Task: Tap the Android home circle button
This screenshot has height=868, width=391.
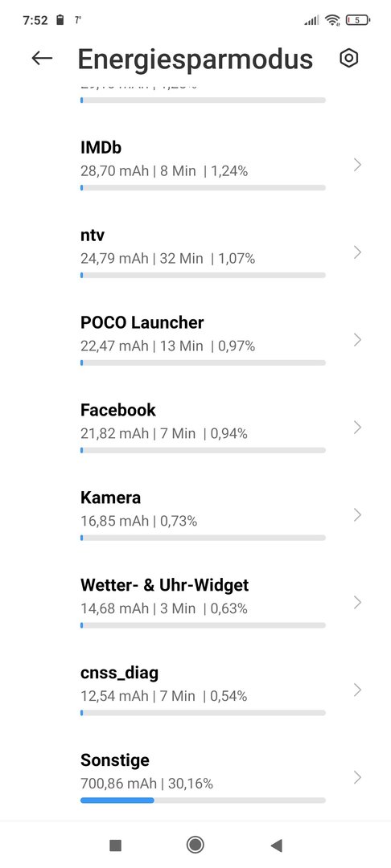Action: (195, 845)
